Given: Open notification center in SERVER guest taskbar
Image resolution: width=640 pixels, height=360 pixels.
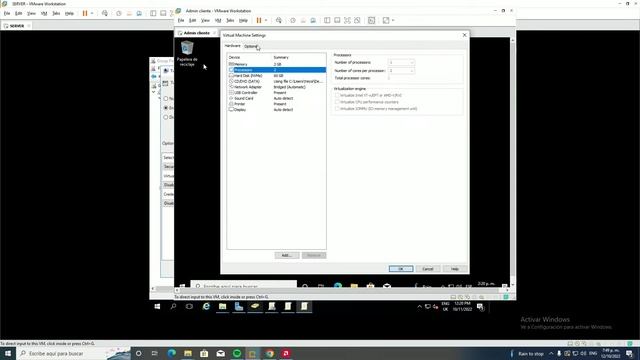Looking at the screenshot, I should 480,307.
